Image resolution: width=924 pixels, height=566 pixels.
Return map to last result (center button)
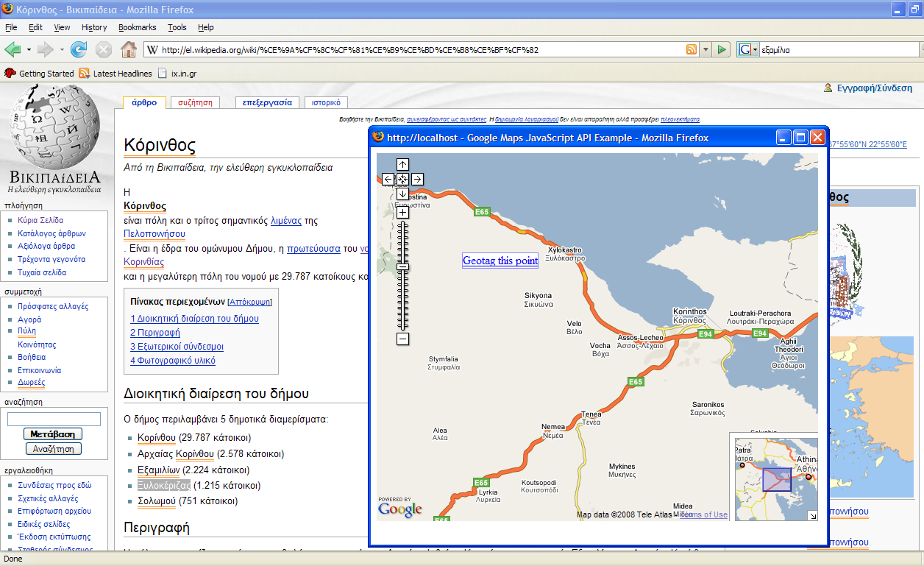click(402, 179)
